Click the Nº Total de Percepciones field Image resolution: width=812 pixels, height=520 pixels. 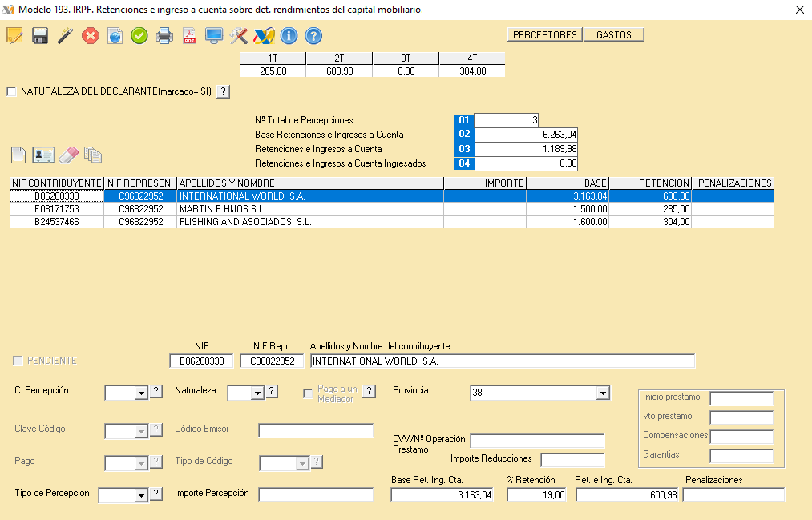coord(507,120)
